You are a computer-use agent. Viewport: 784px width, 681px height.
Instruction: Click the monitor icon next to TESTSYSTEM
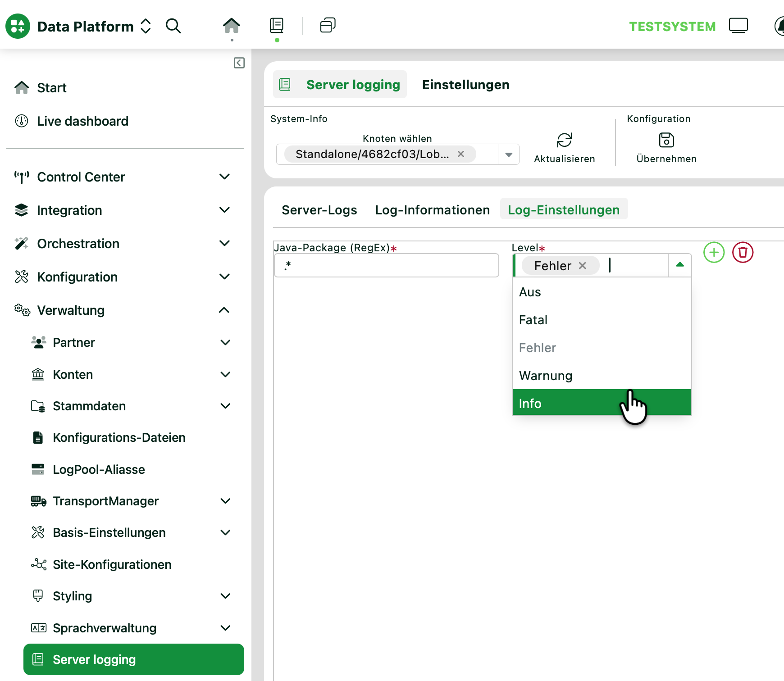pyautogui.click(x=738, y=26)
